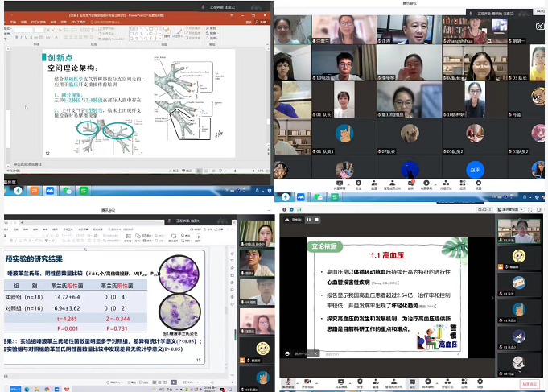Open Security icon in bottom-right meeting toolbar
This screenshot has height=392, width=548.
coord(359,383)
